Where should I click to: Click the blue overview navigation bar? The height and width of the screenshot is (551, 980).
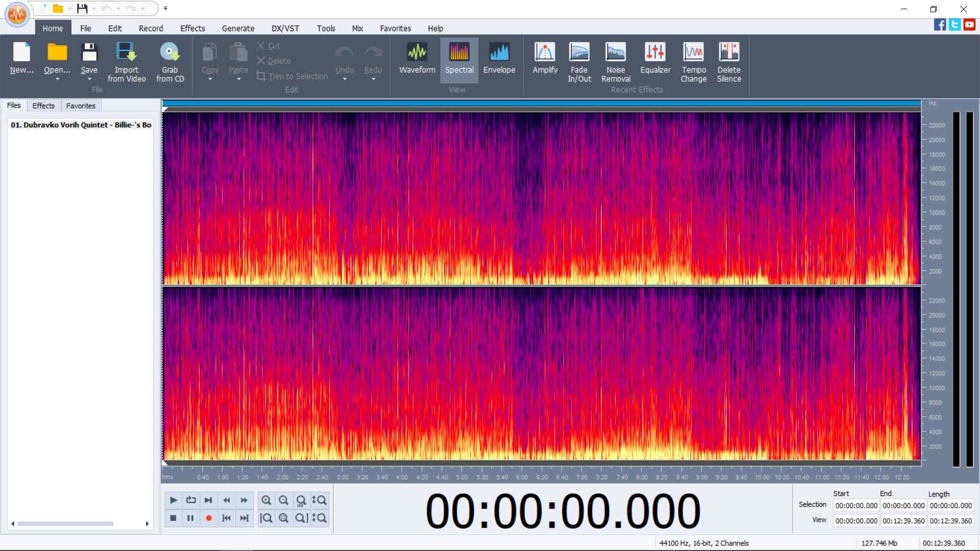(542, 104)
